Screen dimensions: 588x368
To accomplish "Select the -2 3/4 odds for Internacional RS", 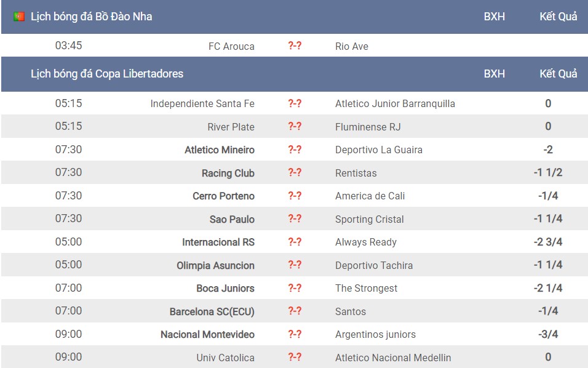I will (548, 242).
